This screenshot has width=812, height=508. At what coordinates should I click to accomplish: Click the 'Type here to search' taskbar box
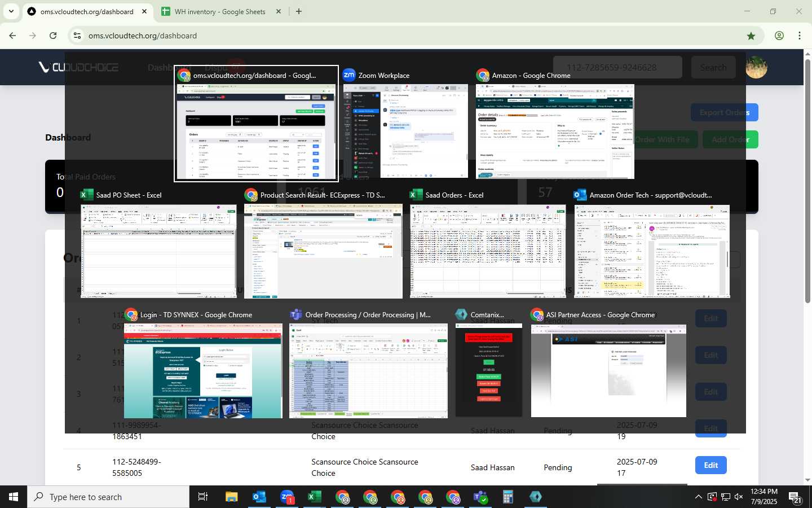108,497
